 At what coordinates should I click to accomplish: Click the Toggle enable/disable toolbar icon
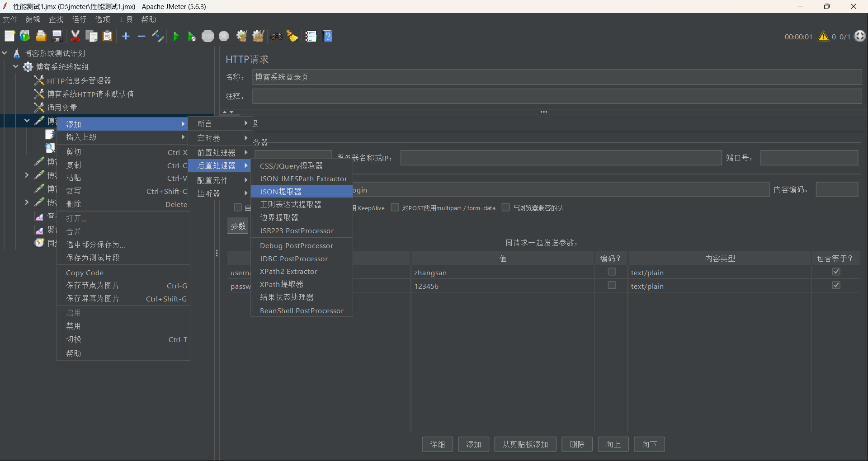pyautogui.click(x=157, y=36)
